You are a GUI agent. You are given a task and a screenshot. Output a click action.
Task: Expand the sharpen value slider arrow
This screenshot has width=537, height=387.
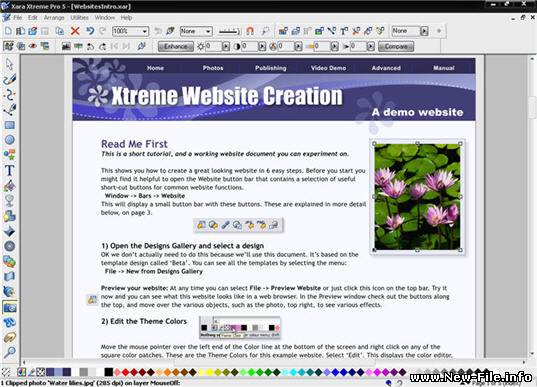pos(371,46)
